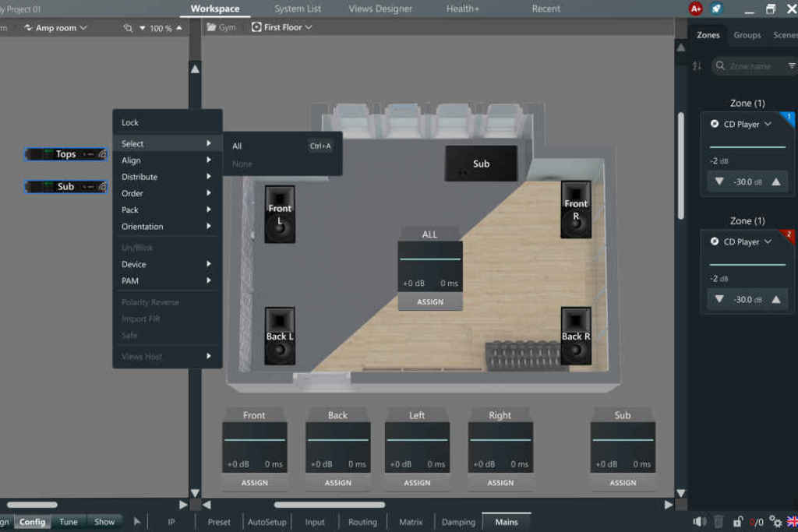Toggle the padlock lock icon in status bar
798x532 pixels.
tap(737, 522)
